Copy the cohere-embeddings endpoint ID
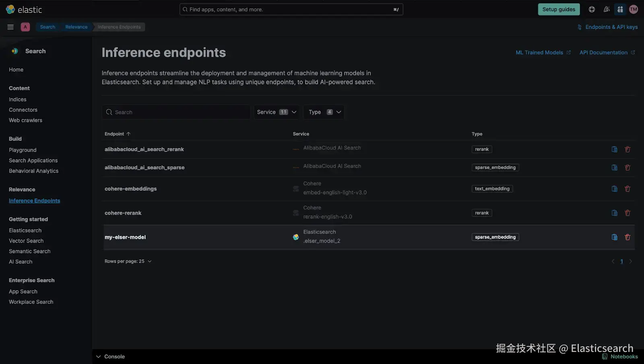The image size is (644, 364). point(614,189)
